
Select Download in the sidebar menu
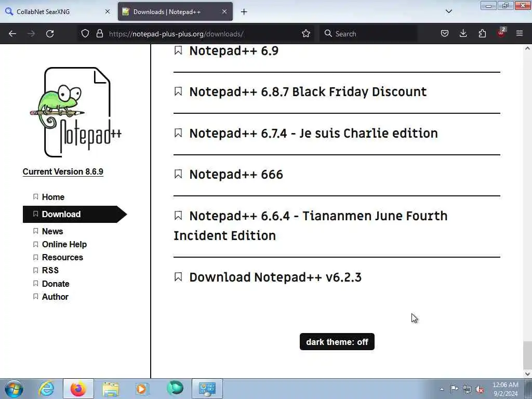75,214
